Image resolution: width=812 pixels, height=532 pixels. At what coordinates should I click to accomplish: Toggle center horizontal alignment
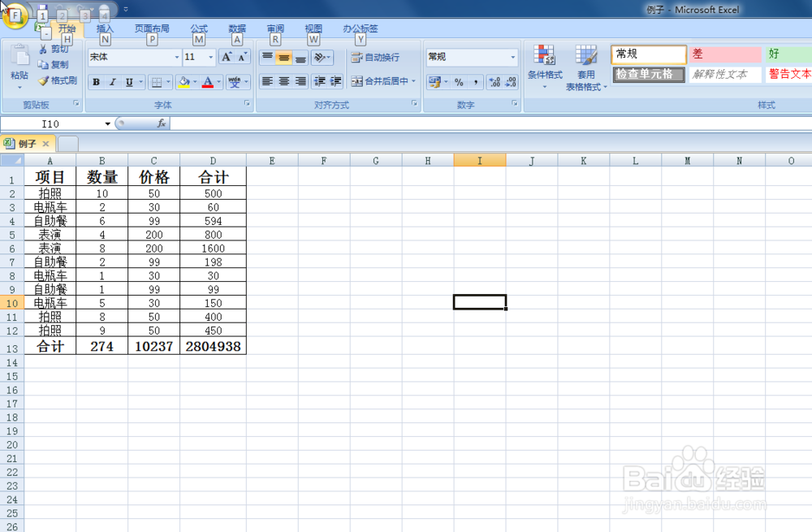(283, 81)
